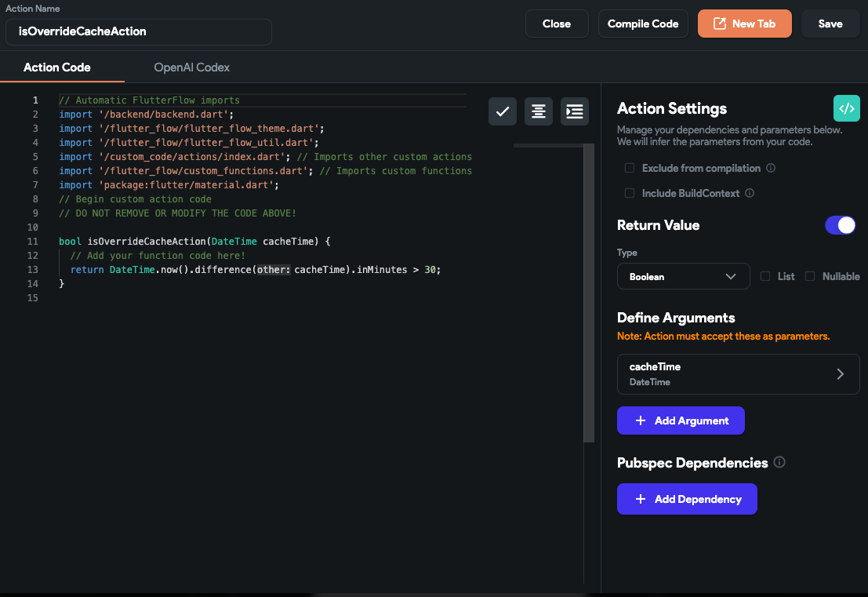Click the package:flutter/material.dart import line
Screen dimensions: 868x597
coord(169,185)
